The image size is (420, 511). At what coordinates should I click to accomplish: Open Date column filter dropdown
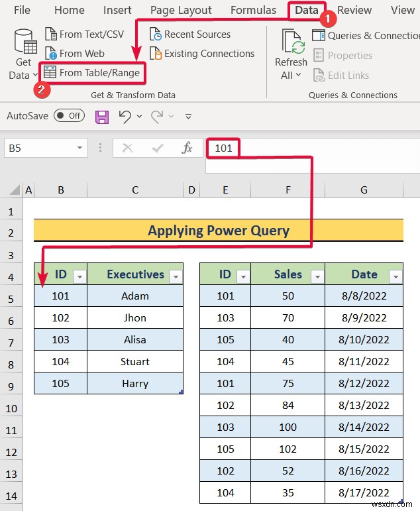(x=395, y=276)
